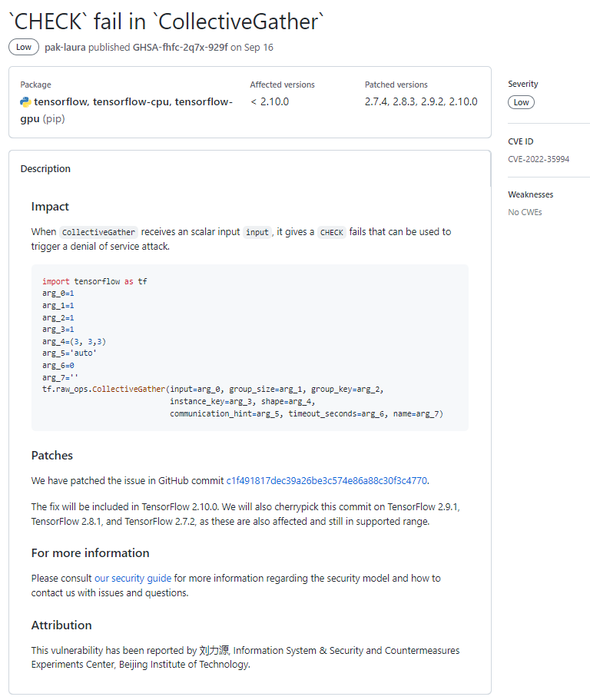Click the 'Attribution' heading
590x700 pixels.
[61, 625]
